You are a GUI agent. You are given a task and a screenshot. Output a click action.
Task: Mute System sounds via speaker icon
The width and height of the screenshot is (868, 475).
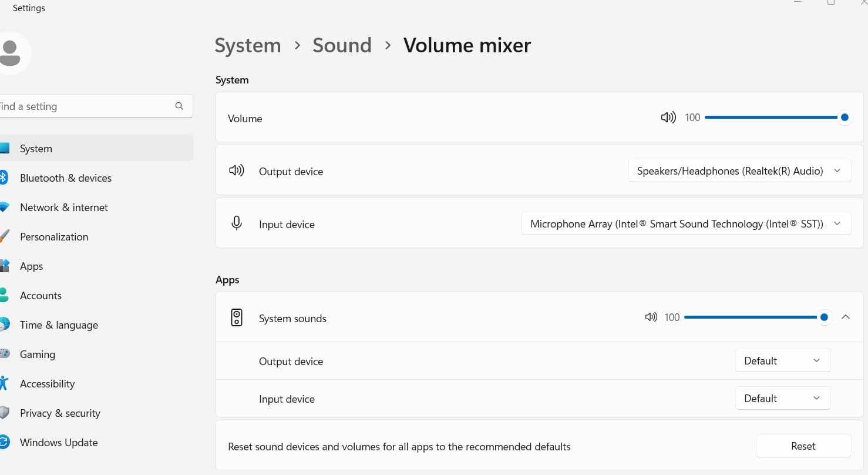[x=651, y=317]
